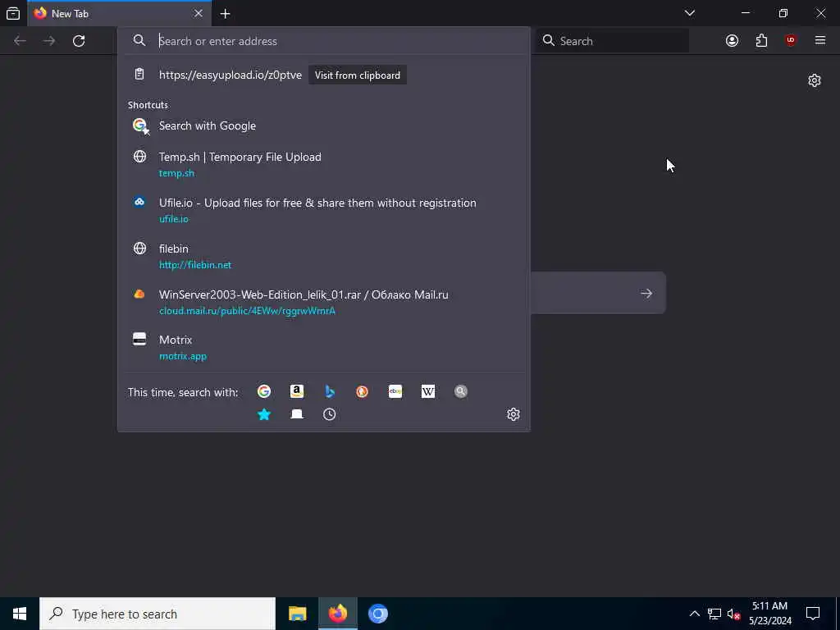This screenshot has width=840, height=630.
Task: Click the clipboard icon beside the easyupload URL
Action: pos(139,75)
